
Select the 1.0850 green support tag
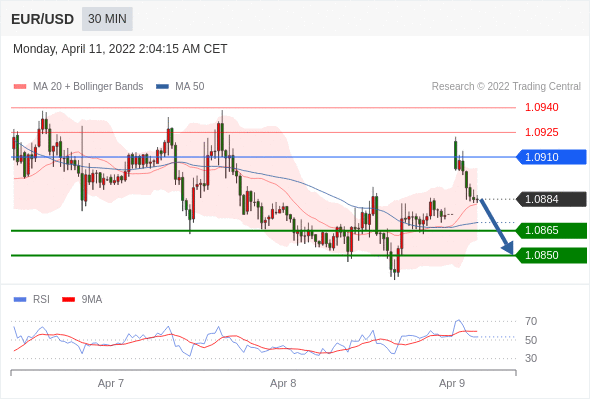(x=551, y=255)
